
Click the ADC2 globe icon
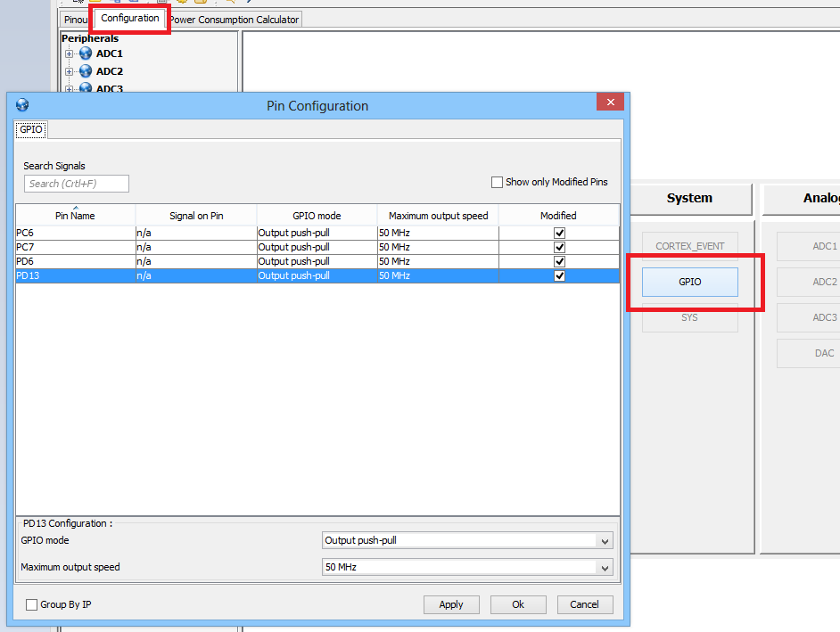click(86, 70)
